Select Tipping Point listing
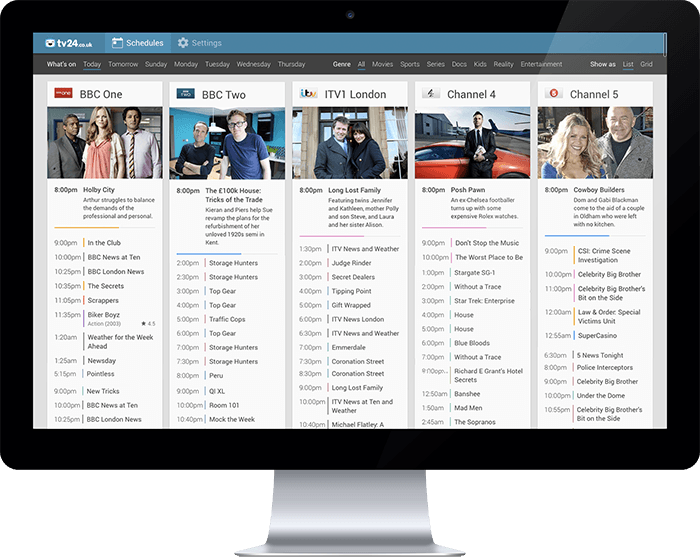Screen dimensions: 700x560 (x=350, y=291)
